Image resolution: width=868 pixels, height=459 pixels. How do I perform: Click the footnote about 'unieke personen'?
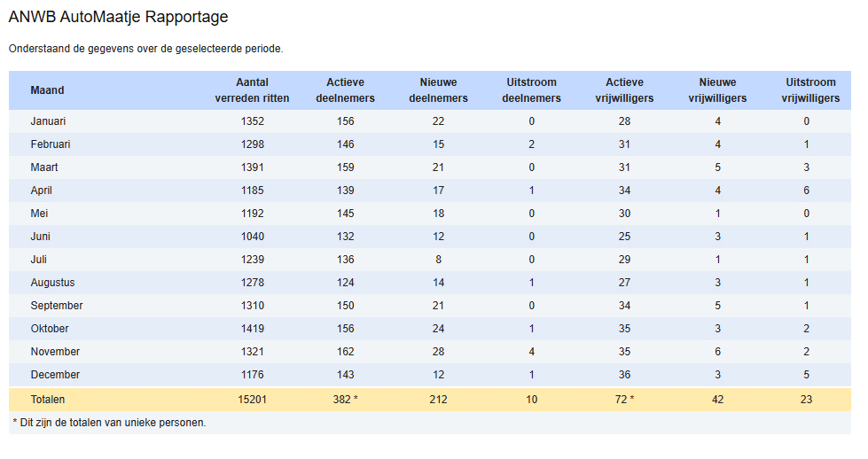[x=109, y=423]
